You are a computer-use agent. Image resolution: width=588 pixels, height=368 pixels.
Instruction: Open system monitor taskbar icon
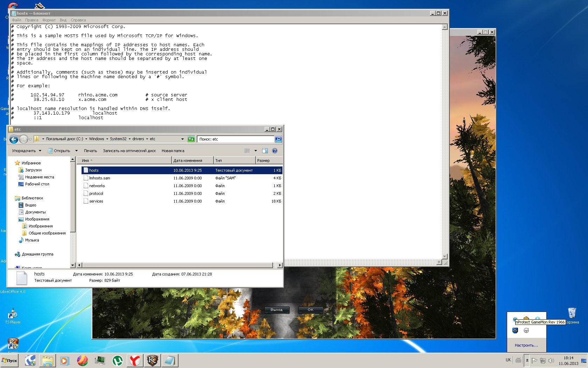100,361
